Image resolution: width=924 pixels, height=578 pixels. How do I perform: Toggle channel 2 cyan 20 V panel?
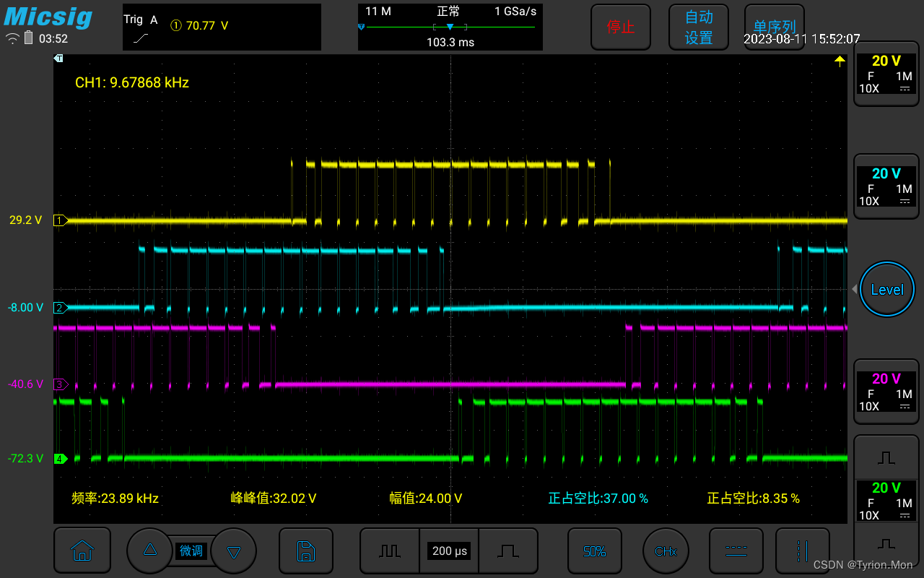886,186
